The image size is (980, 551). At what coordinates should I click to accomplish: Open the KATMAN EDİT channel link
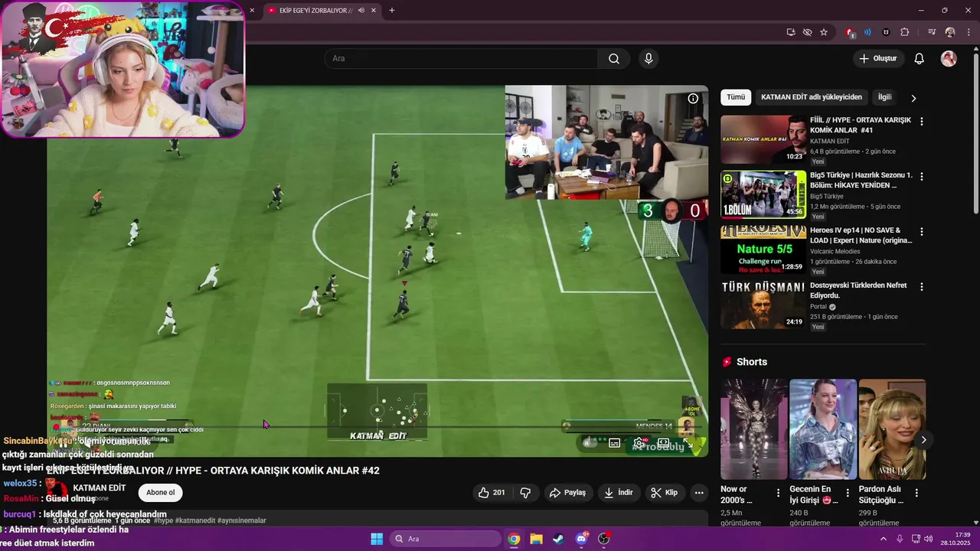click(100, 488)
